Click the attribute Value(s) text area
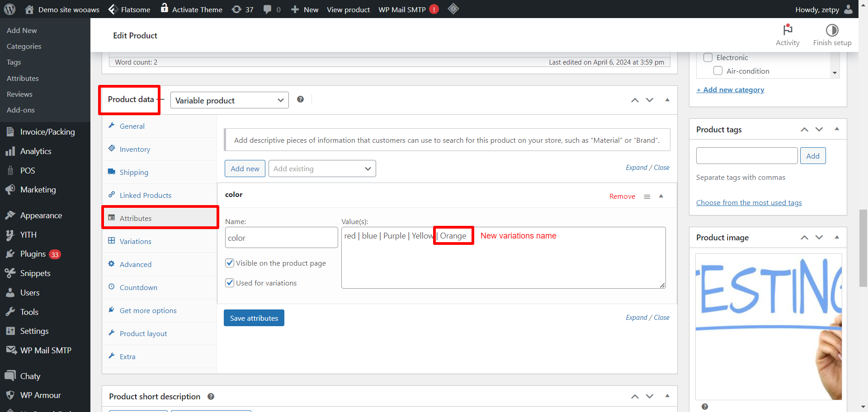Screen dimensions: 868x412 [504, 257]
